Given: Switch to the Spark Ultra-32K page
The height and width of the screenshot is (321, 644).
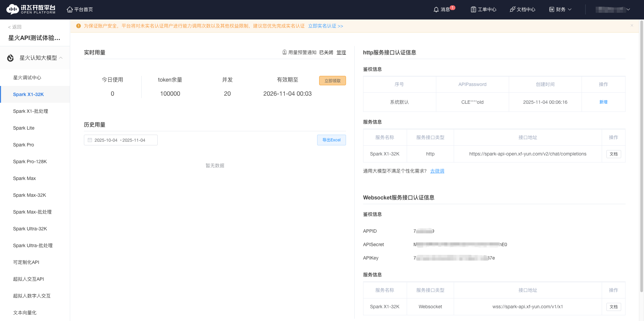Looking at the screenshot, I should (x=30, y=229).
